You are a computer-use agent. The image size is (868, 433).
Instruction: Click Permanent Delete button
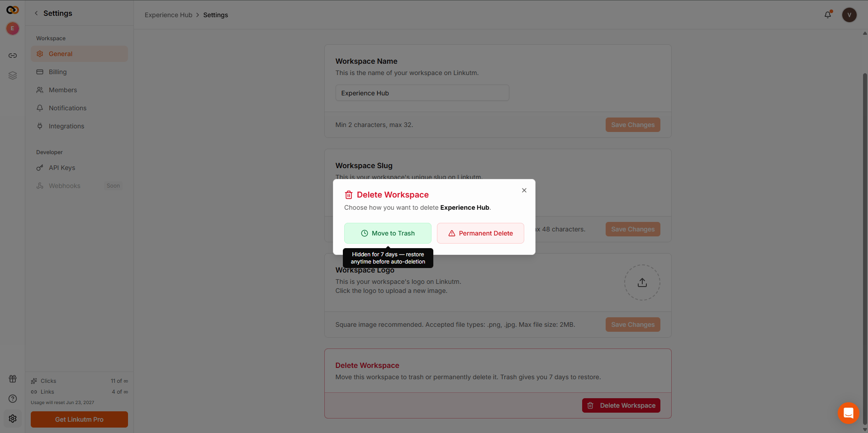coord(480,233)
